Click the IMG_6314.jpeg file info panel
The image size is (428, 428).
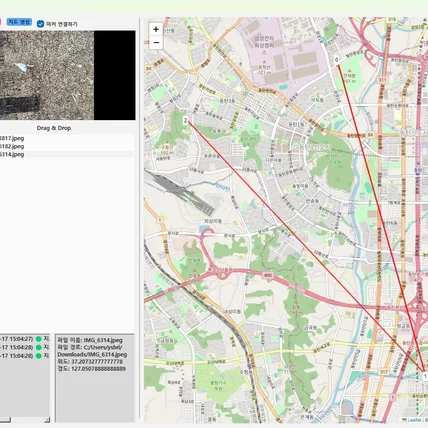pyautogui.click(x=95, y=378)
